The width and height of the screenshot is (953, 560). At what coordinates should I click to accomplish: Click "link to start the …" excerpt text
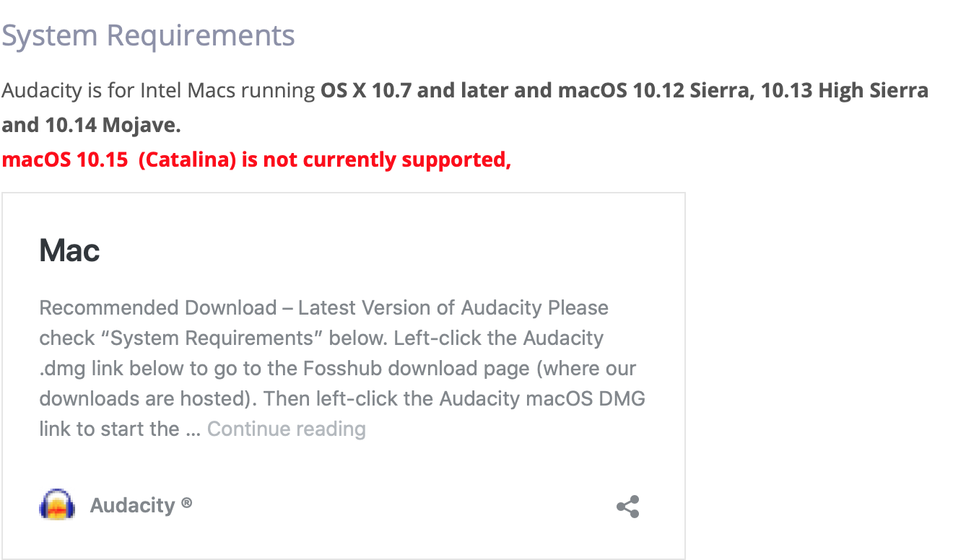pyautogui.click(x=120, y=429)
